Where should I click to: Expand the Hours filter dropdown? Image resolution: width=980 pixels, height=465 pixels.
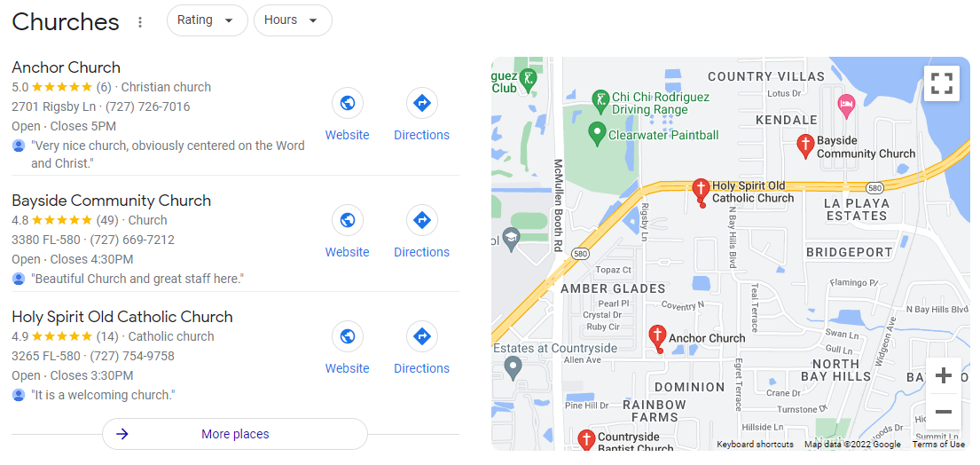(x=293, y=20)
